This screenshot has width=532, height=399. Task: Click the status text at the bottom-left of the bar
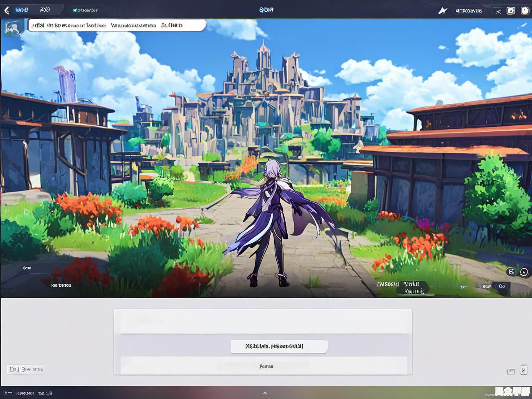tap(34, 393)
